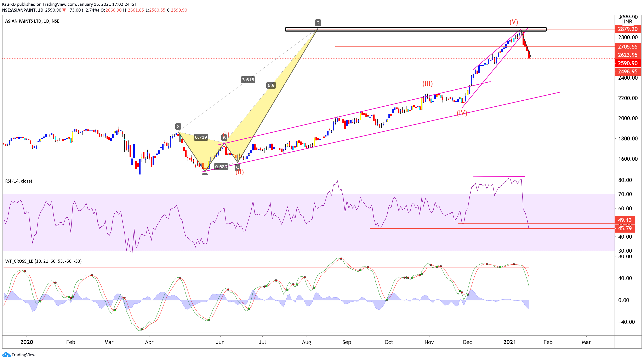This screenshot has width=644, height=361.
Task: Select the harmonic pattern point X marker
Action: (178, 126)
